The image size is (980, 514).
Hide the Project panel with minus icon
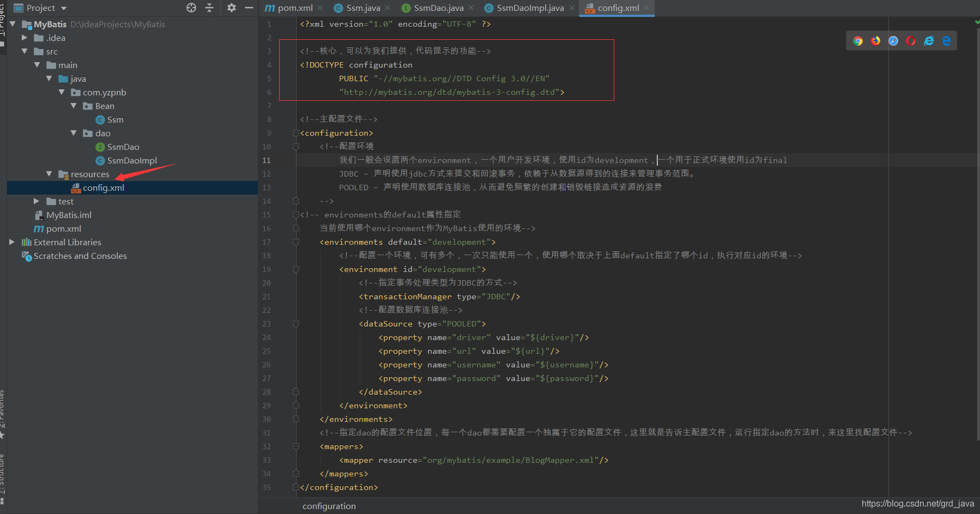[249, 8]
